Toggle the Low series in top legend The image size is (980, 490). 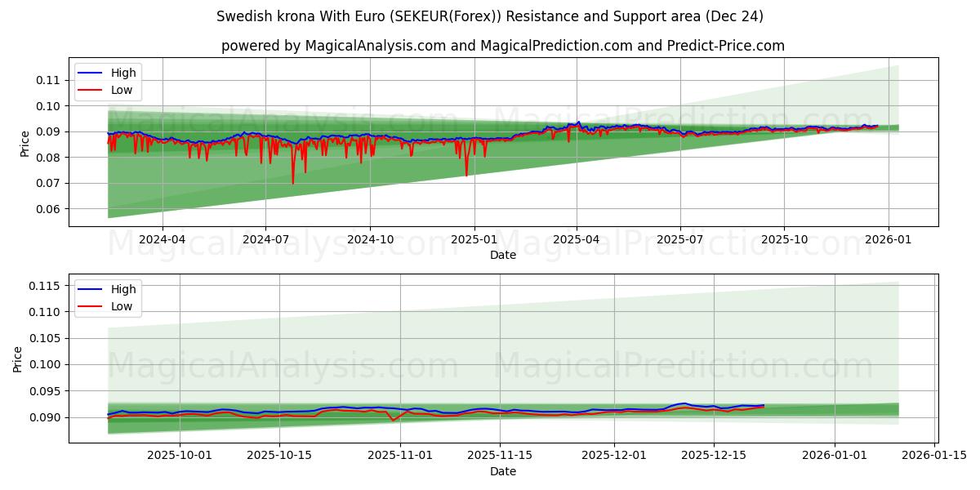(x=122, y=89)
